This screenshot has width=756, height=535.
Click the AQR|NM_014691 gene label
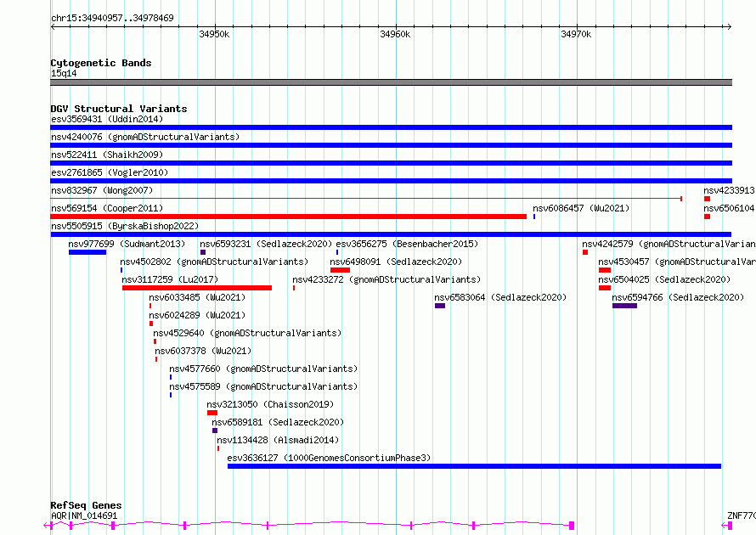[x=84, y=515]
